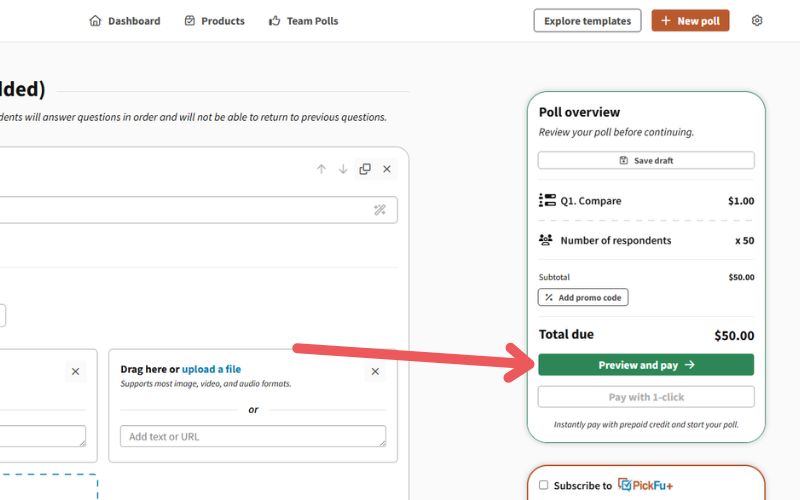This screenshot has width=800, height=500.
Task: Open Team Polls navigation item
Action: point(304,21)
